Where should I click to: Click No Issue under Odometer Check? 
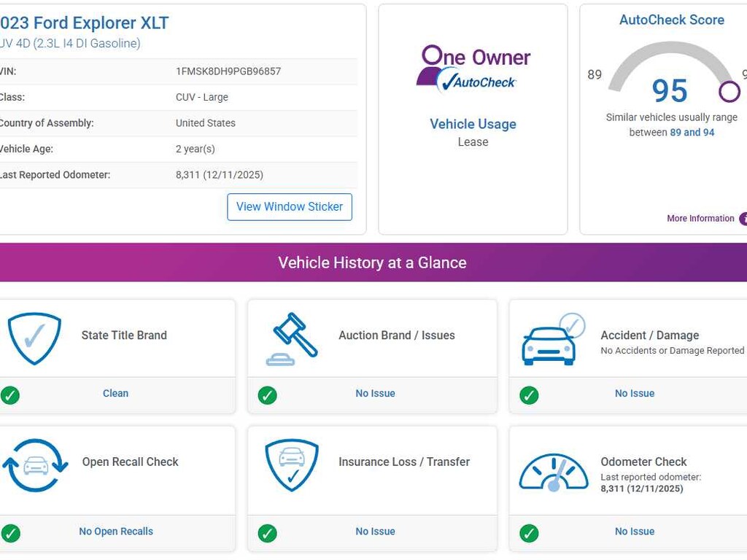click(635, 532)
